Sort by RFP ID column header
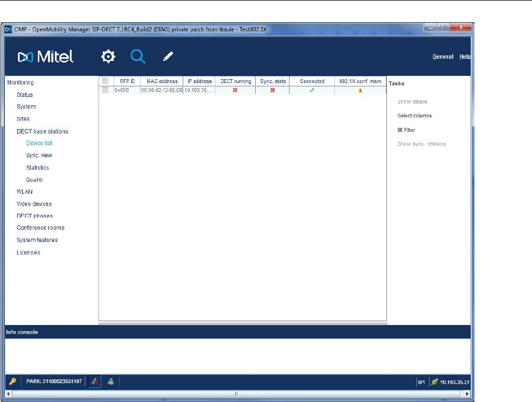 (127, 81)
